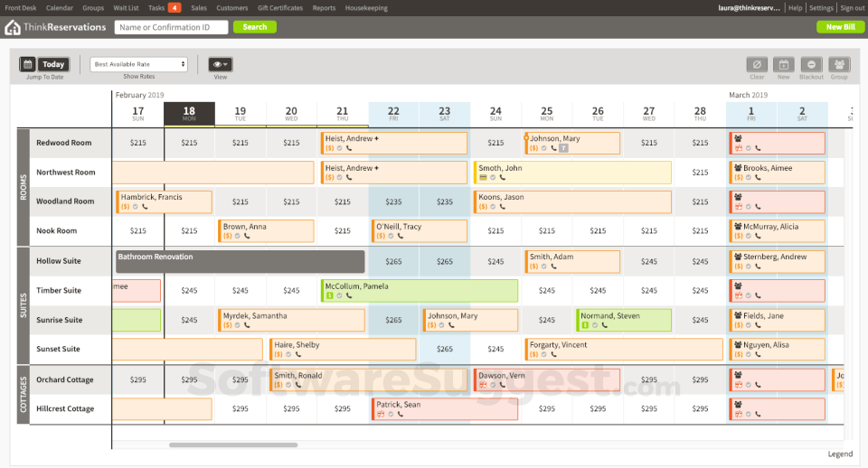Click the Clear reservation icon

757,65
